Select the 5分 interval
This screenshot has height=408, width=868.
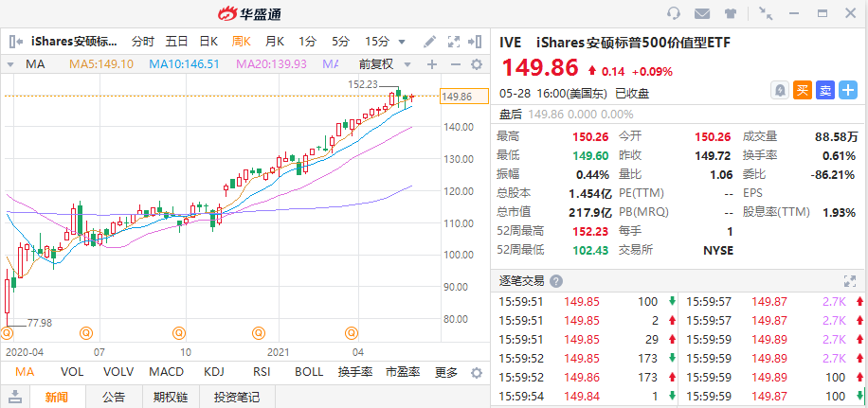point(341,41)
